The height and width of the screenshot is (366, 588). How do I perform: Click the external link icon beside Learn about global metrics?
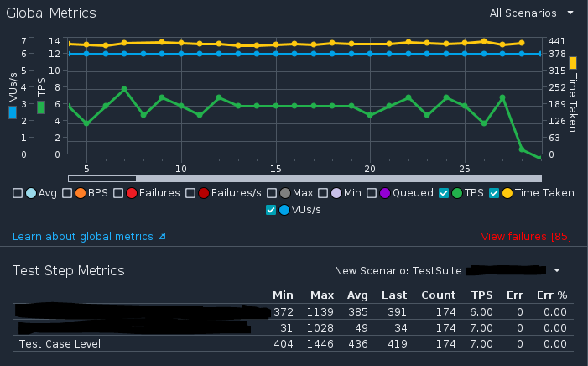click(x=162, y=237)
